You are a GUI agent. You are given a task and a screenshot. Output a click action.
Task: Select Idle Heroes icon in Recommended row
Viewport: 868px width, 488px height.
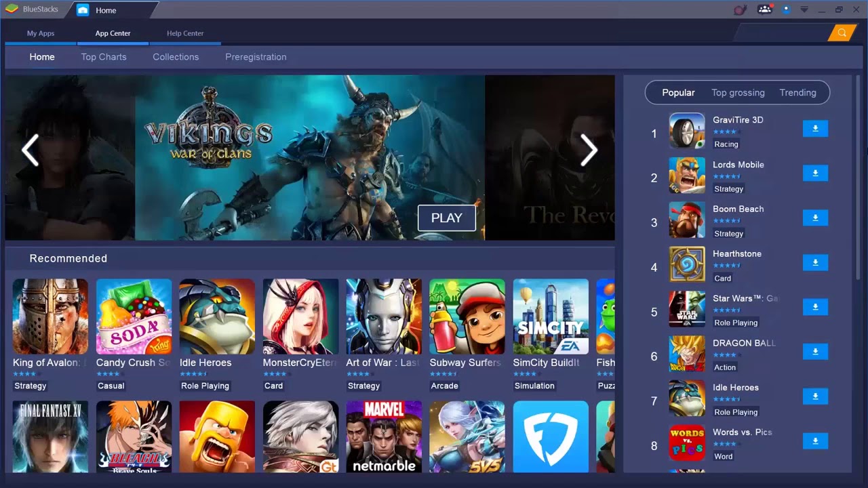[217, 317]
